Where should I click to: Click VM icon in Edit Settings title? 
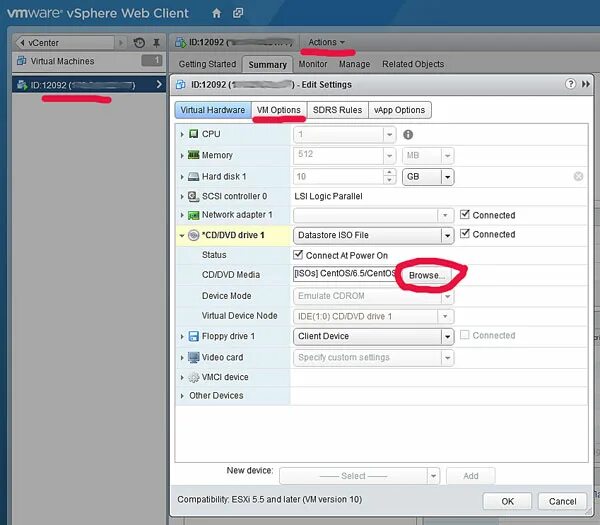180,85
